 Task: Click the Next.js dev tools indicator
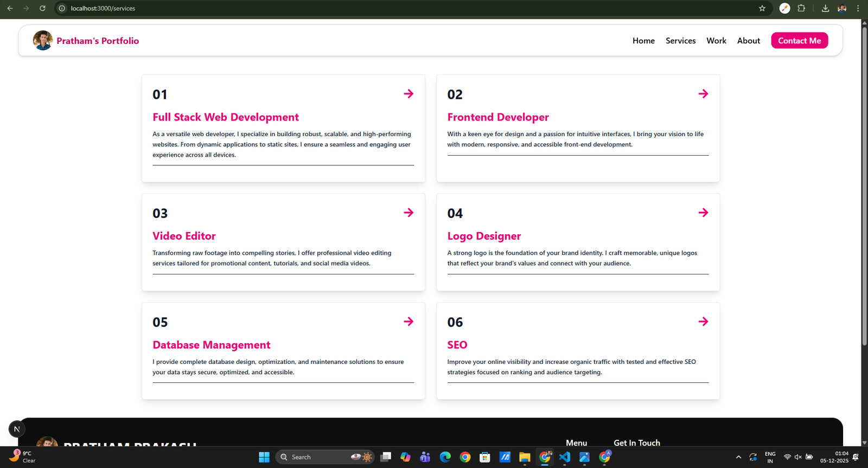pyautogui.click(x=17, y=429)
